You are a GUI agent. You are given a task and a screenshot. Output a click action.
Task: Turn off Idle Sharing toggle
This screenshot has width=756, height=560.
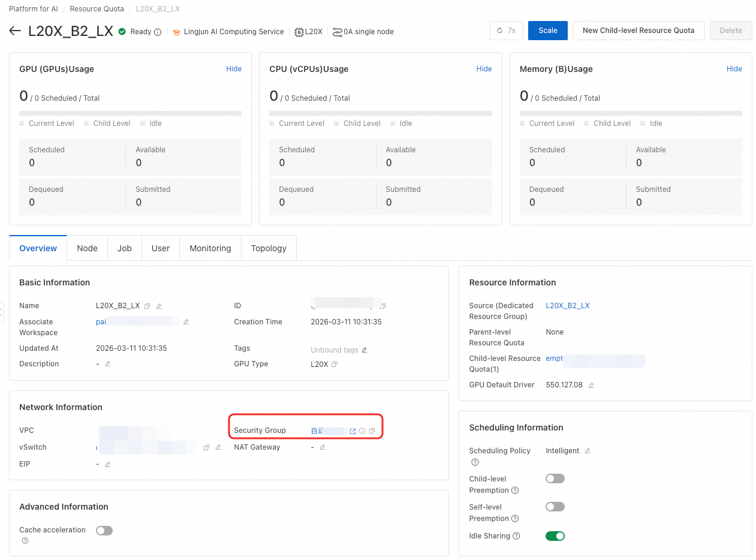click(x=555, y=536)
